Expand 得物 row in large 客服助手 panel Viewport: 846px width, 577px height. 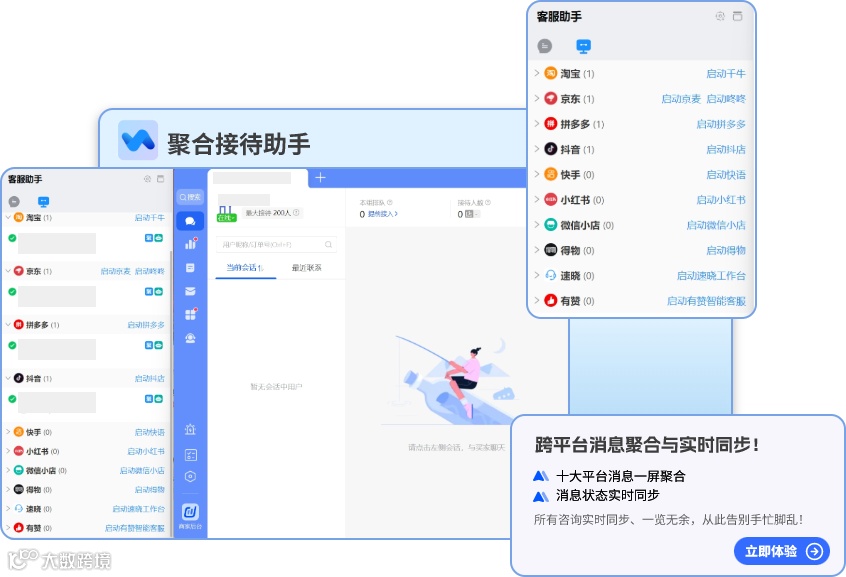537,250
